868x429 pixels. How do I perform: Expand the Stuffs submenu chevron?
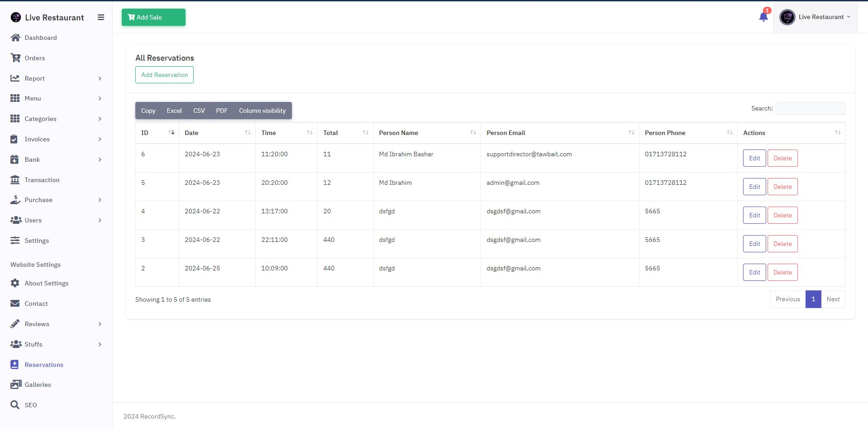(100, 344)
